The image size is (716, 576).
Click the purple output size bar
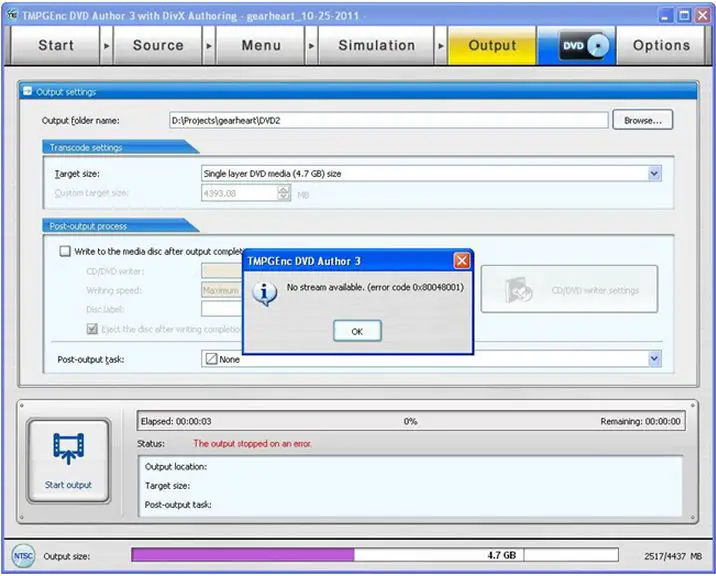tap(243, 555)
